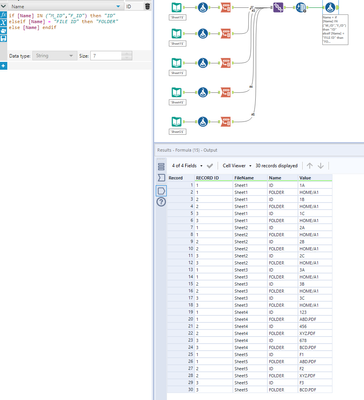Select ABD.PDF value in record 20
Viewport: 364px width, 400px height.
click(315, 319)
